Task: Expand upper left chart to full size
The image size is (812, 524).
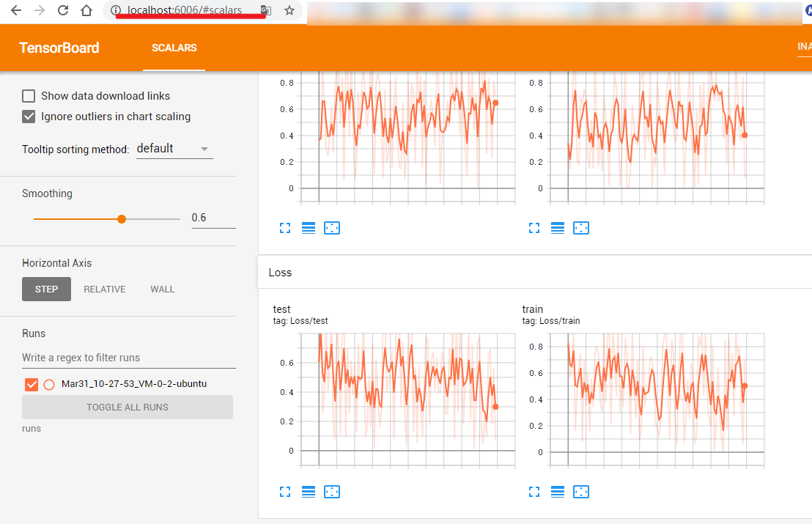Action: coord(285,228)
